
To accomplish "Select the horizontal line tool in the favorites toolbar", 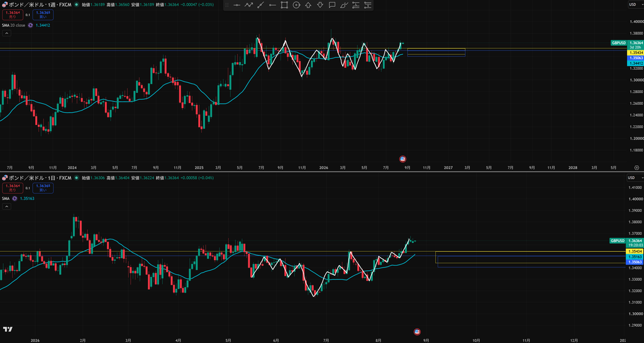I will [236, 5].
